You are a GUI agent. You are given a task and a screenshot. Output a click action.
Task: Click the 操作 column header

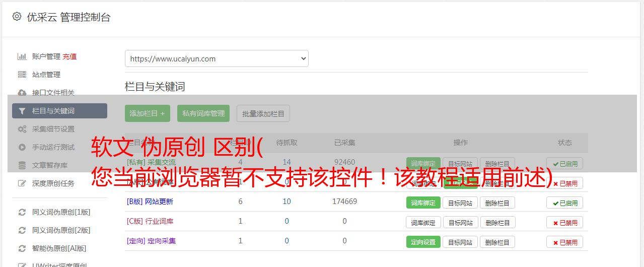coord(460,143)
